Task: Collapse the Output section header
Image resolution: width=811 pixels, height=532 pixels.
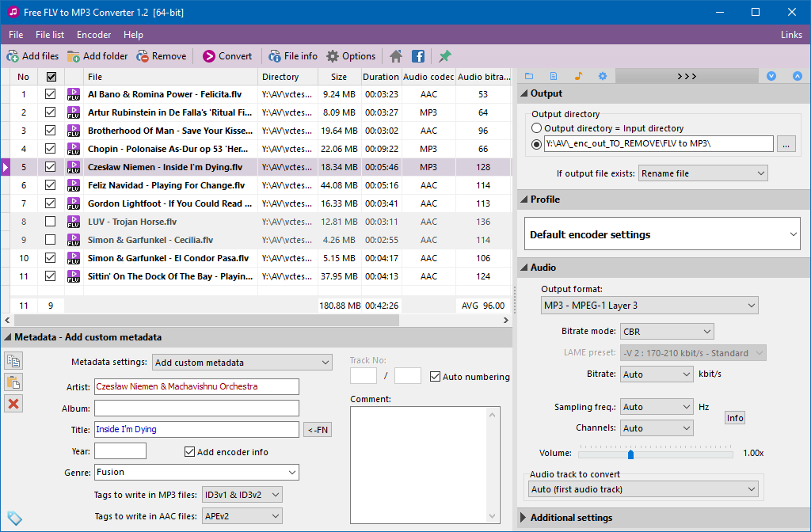Action: 664,93
